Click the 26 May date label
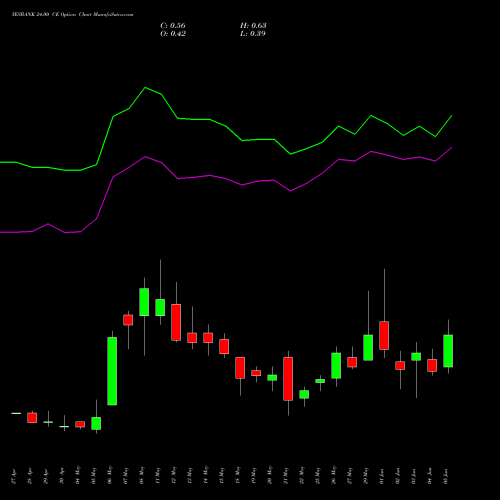500x500 pixels. point(334,475)
